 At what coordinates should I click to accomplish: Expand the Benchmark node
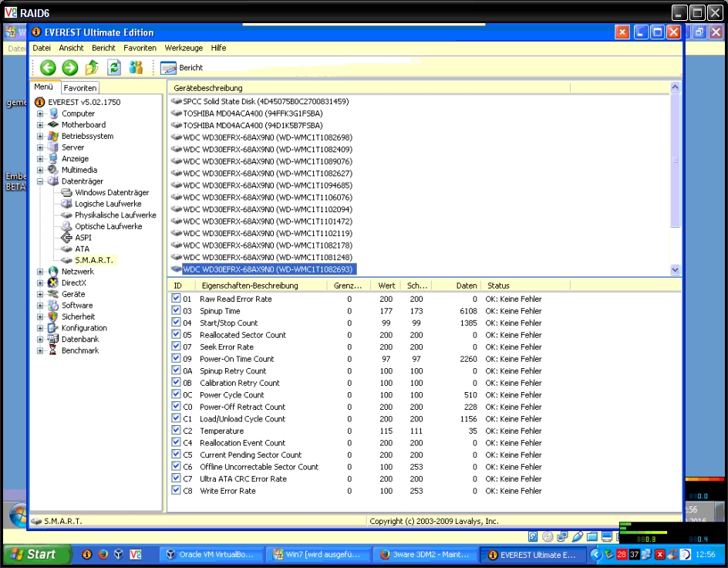pos(40,350)
